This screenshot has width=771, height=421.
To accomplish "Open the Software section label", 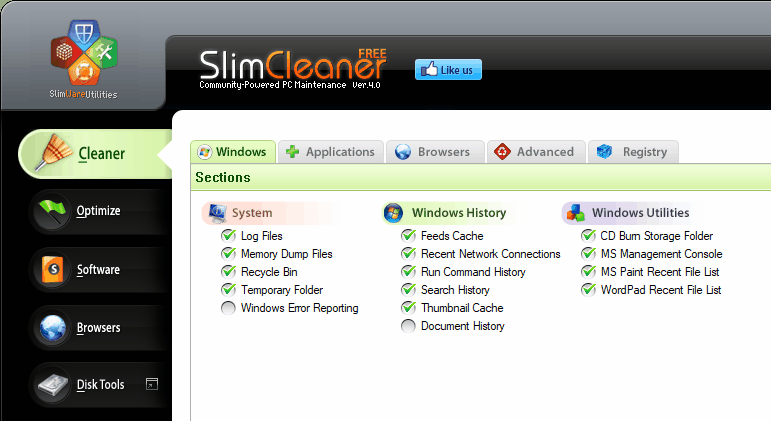I will tap(98, 270).
